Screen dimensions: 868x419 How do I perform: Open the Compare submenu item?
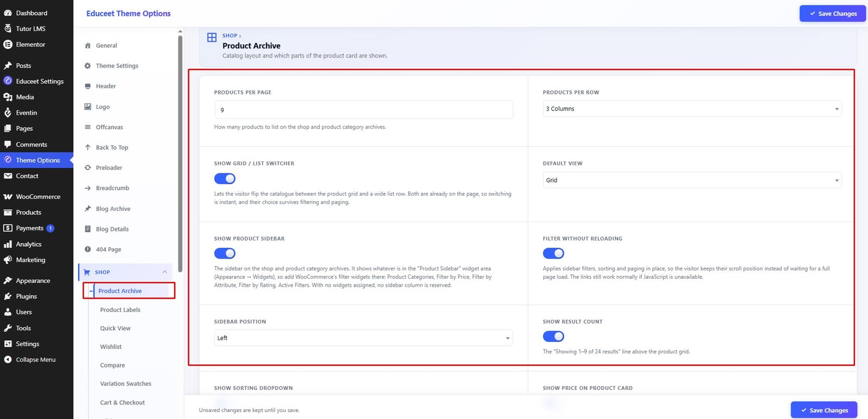(x=112, y=365)
